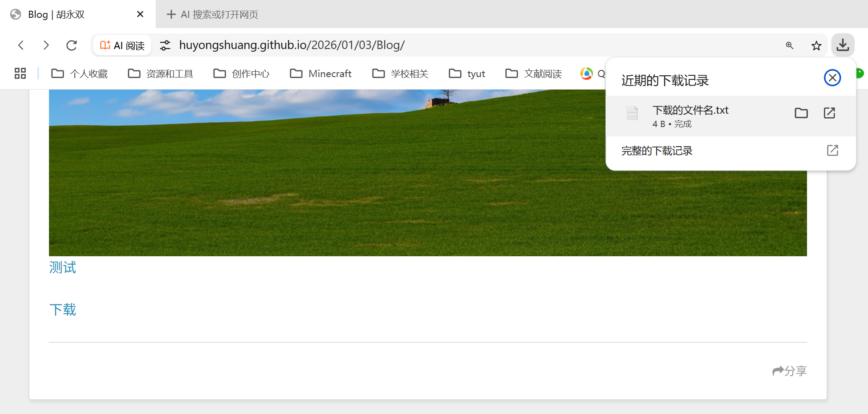Image resolution: width=868 pixels, height=414 pixels.
Task: Bookmark this page with the star
Action: pos(816,45)
